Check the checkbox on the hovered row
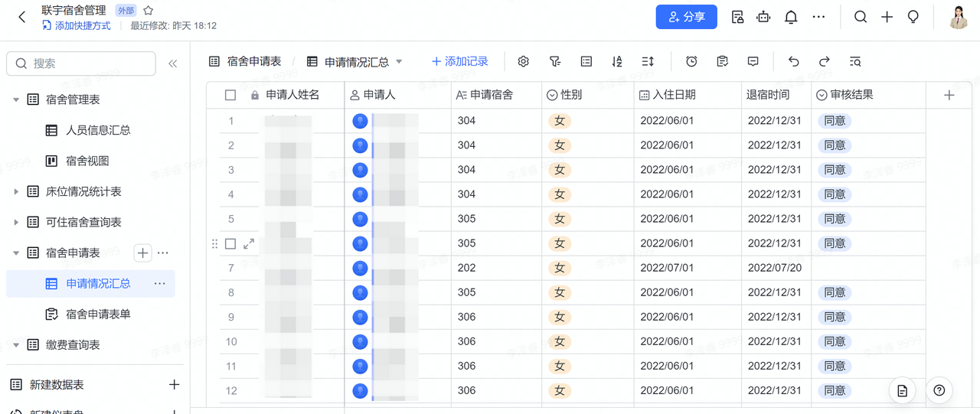The image size is (980, 414). point(230,244)
